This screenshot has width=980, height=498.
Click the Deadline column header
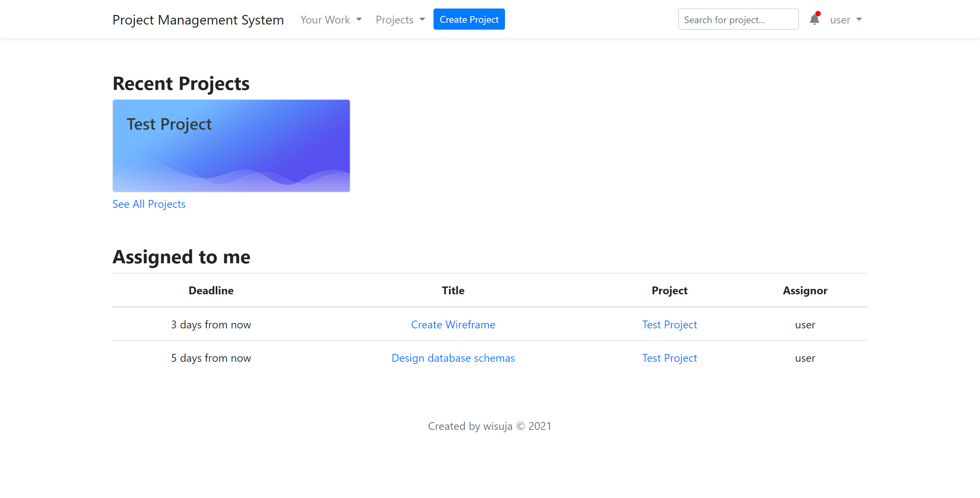click(x=211, y=291)
